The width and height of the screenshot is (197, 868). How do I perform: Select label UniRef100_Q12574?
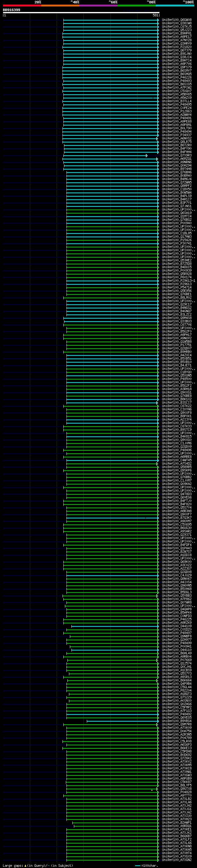click(x=177, y=663)
